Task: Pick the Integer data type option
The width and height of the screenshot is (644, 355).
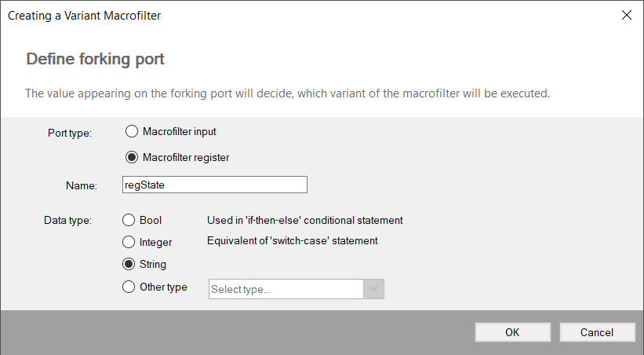Action: [x=129, y=243]
